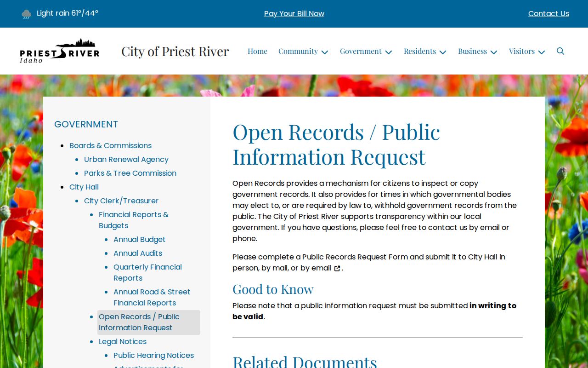Open Boards & Commissions in sidebar
The height and width of the screenshot is (368, 588).
110,145
